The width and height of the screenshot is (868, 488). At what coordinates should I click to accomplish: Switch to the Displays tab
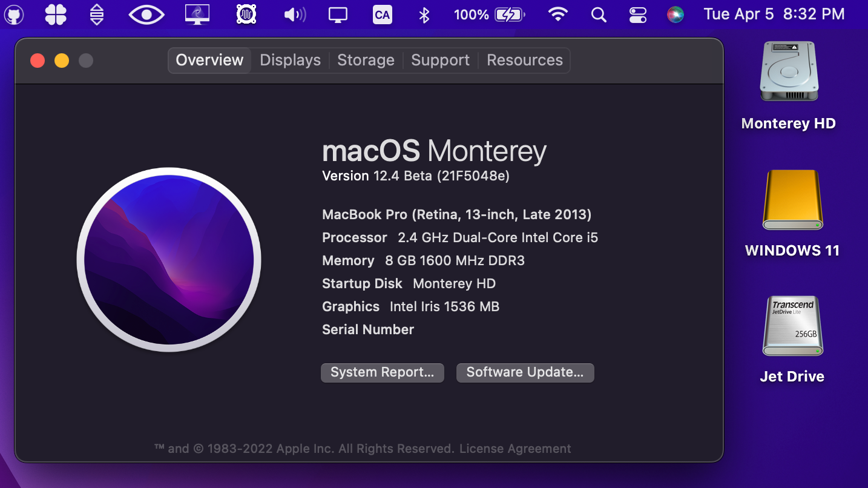pyautogui.click(x=291, y=61)
